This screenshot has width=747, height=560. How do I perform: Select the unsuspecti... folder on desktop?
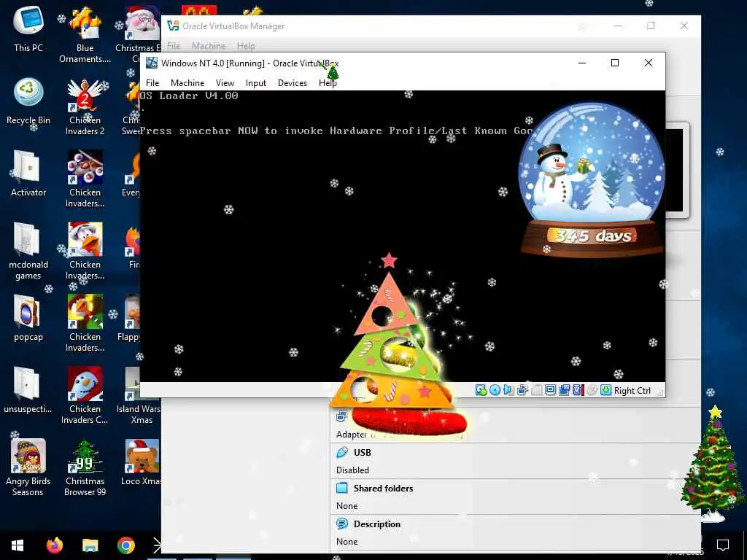(x=28, y=391)
